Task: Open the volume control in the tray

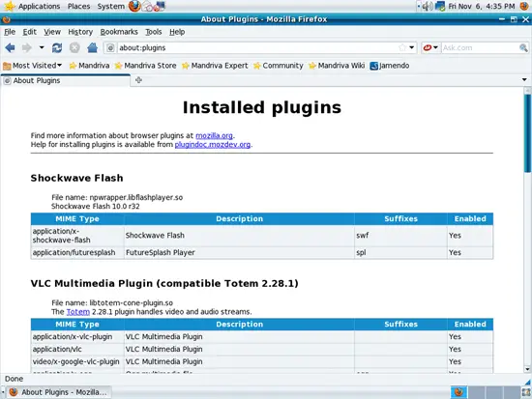Action: pyautogui.click(x=427, y=6)
